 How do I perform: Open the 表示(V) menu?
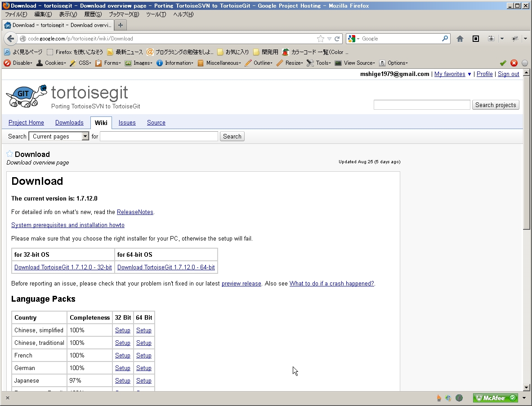[68, 14]
